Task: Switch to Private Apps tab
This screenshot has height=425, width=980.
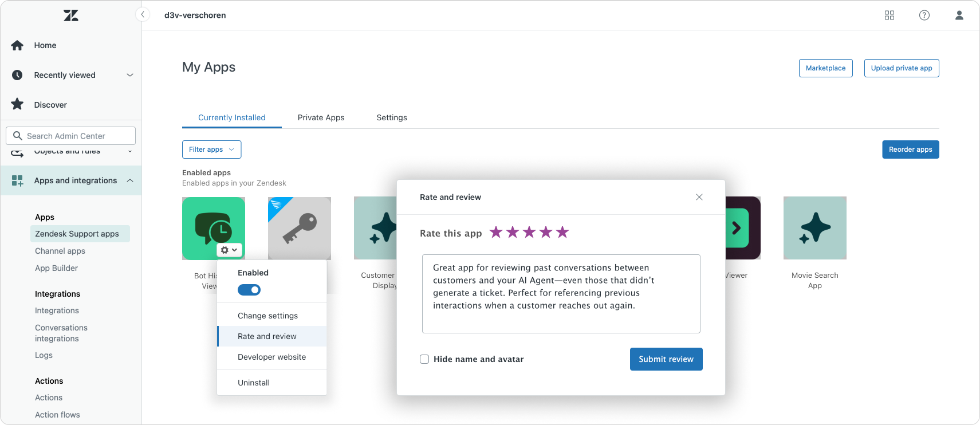Action: click(321, 117)
